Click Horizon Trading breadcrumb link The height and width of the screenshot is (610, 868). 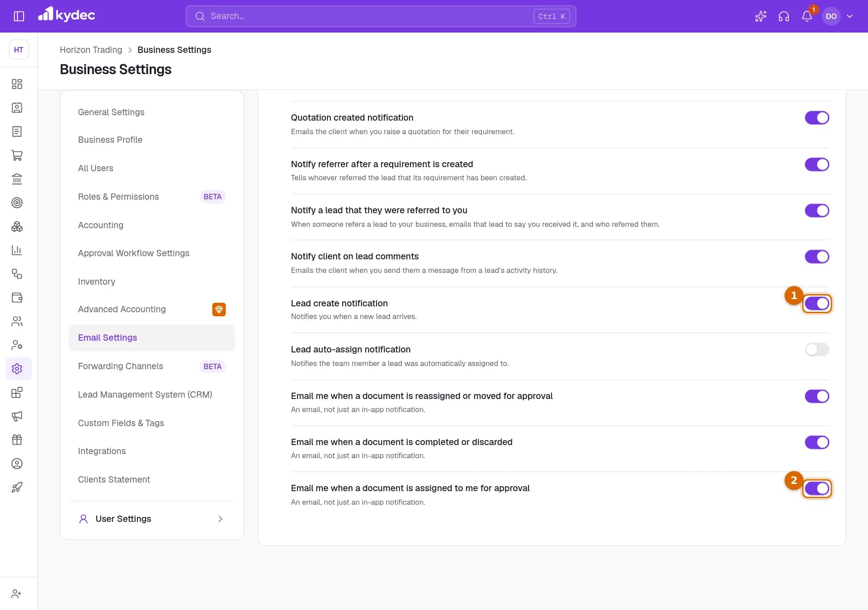click(91, 50)
